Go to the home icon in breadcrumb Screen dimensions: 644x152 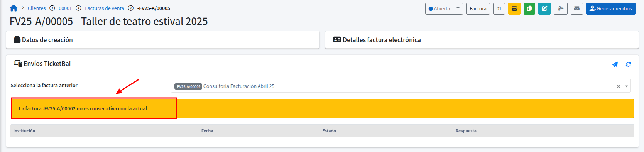[14, 8]
